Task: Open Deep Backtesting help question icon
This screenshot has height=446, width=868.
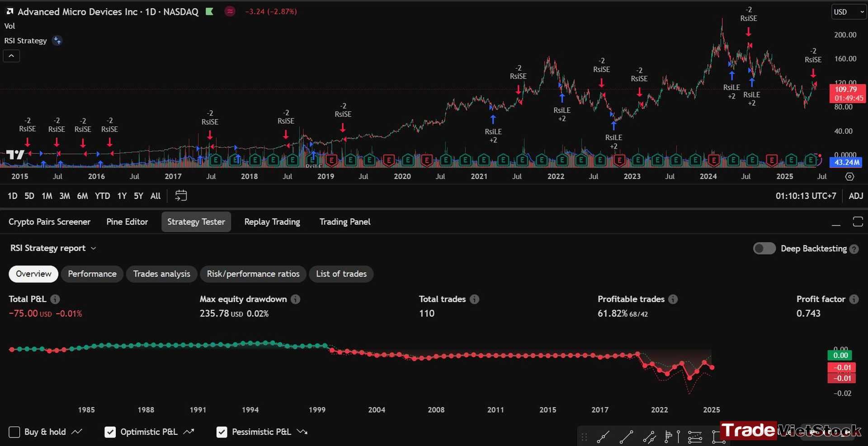Action: [x=854, y=249]
